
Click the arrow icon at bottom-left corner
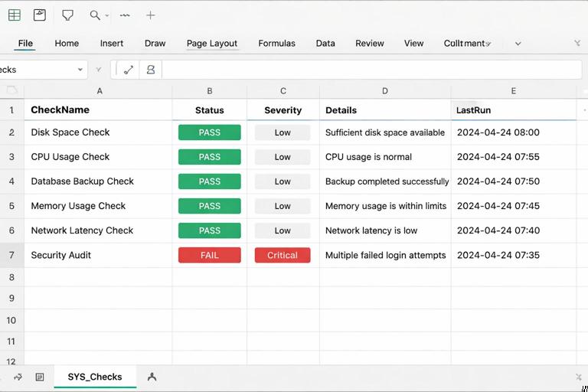pos(18,377)
